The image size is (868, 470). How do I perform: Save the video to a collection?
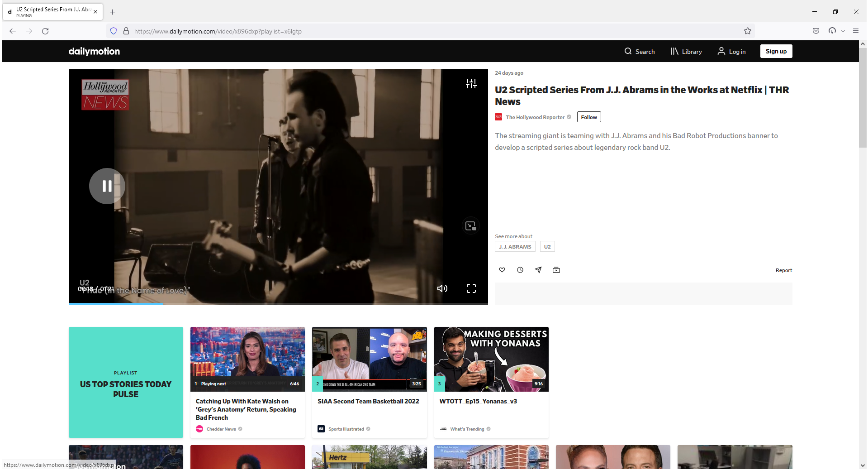tap(556, 269)
